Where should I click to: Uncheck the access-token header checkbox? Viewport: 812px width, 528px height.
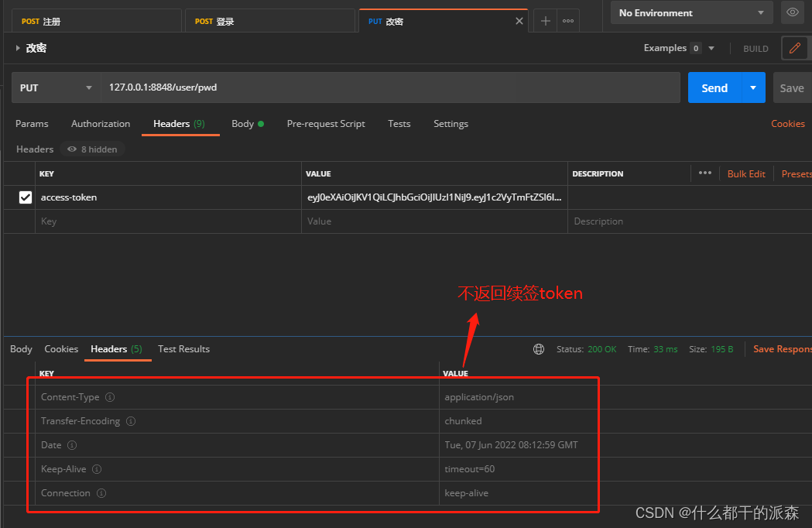(x=26, y=197)
